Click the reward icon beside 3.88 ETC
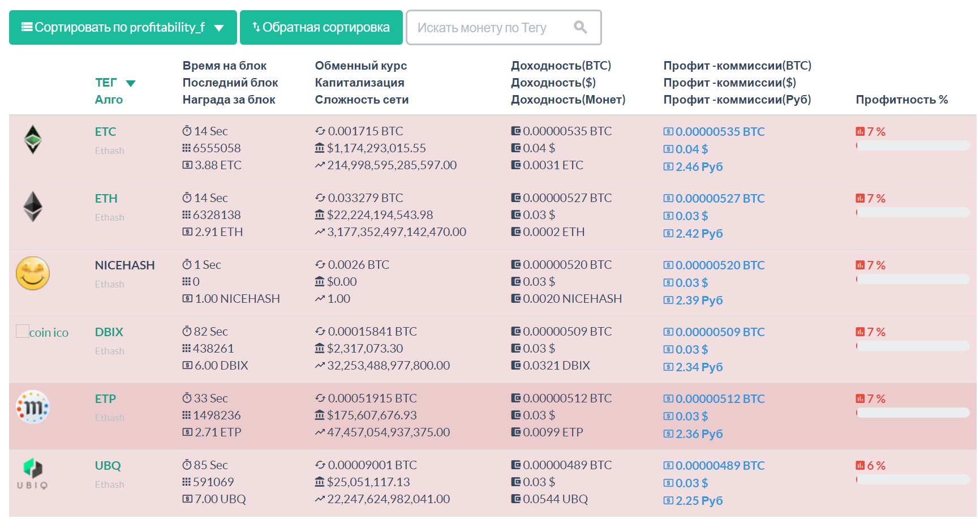Viewport: 980px width, 519px height. [x=187, y=165]
